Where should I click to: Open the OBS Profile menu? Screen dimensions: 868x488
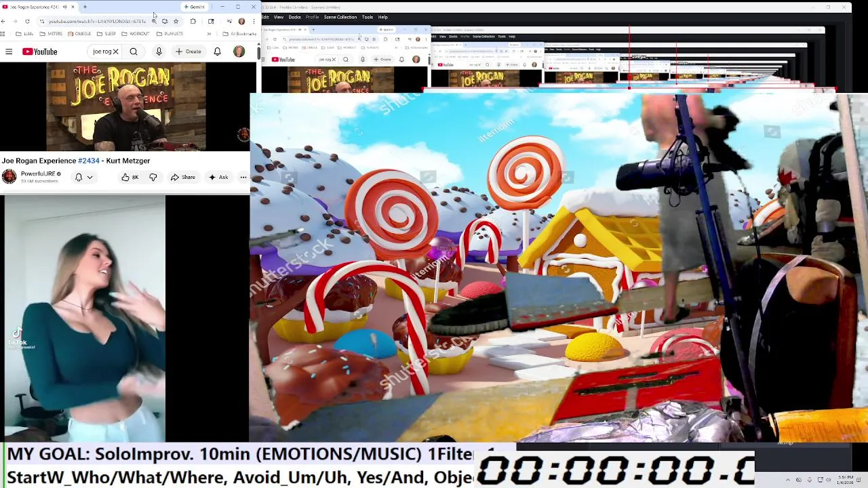312,17
